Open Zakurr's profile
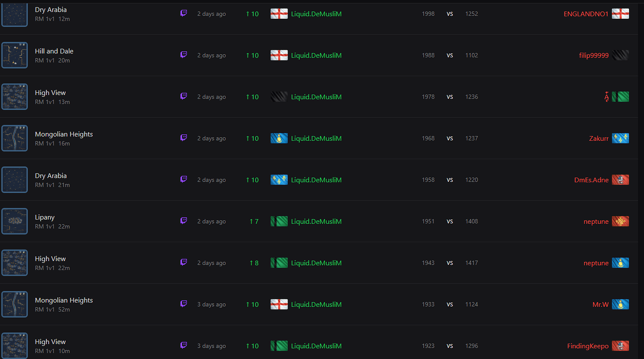Screen dimensions: 644x359 (x=599, y=138)
